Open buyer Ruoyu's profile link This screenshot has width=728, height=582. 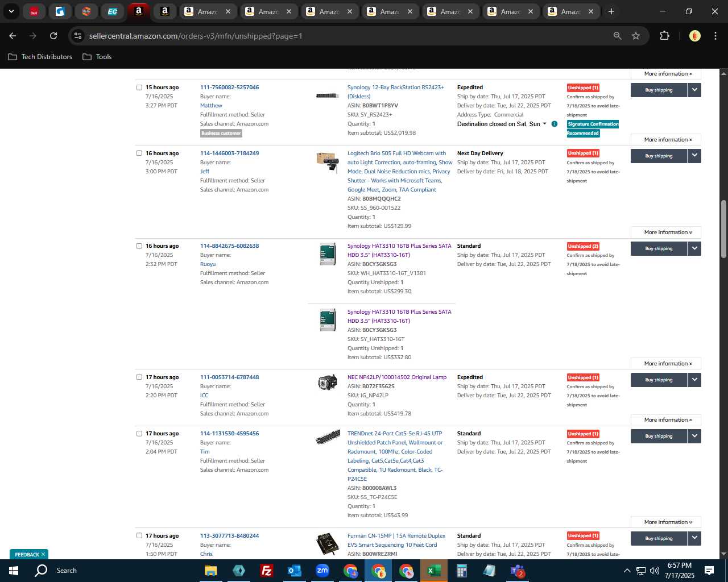[208, 264]
